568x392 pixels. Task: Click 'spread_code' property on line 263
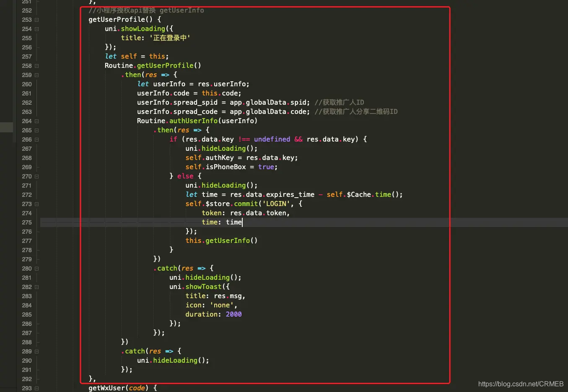195,111
